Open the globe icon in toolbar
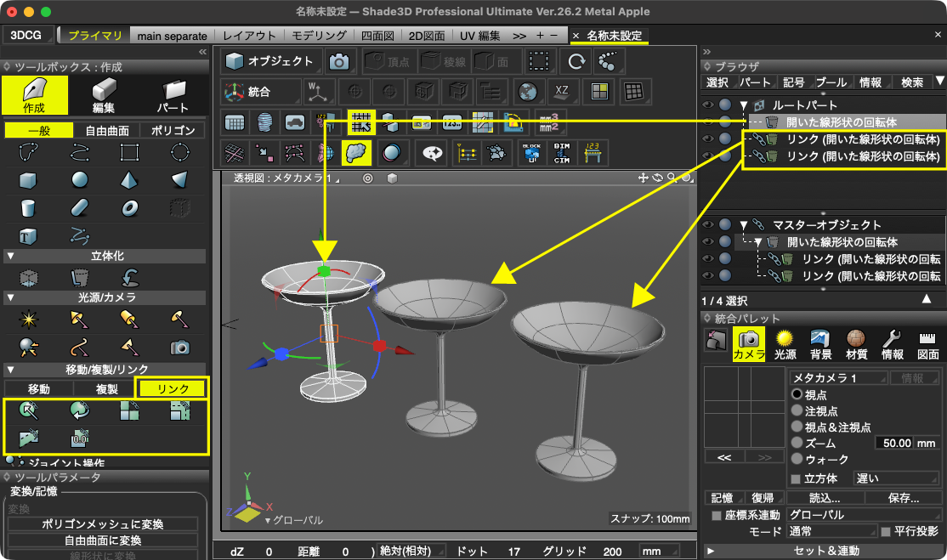The width and height of the screenshot is (947, 560). [x=527, y=92]
